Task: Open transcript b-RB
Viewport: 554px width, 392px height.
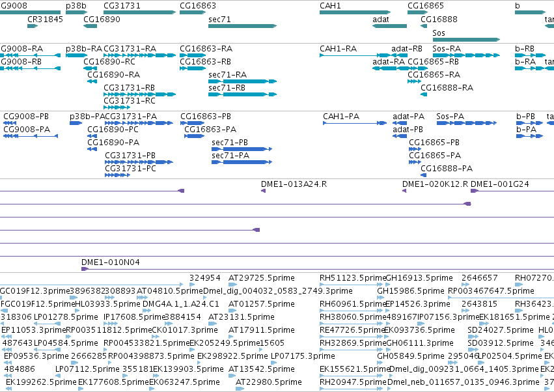Action: click(524, 48)
